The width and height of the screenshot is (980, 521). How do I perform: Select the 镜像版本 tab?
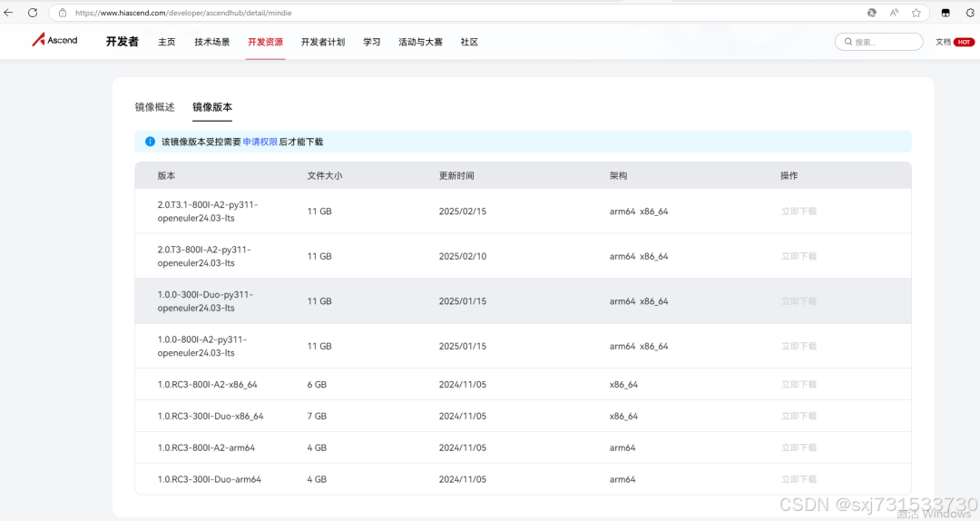pos(212,107)
